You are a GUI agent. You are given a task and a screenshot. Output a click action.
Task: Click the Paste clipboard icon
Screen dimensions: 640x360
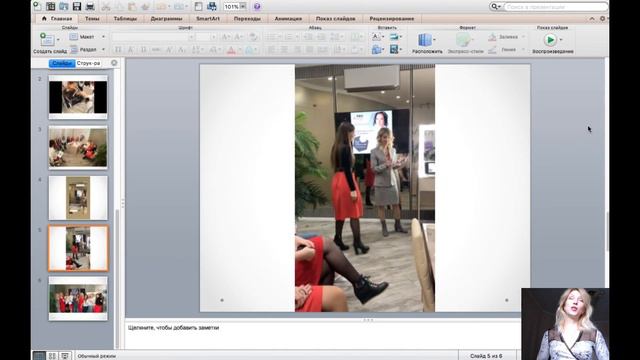click(x=132, y=6)
